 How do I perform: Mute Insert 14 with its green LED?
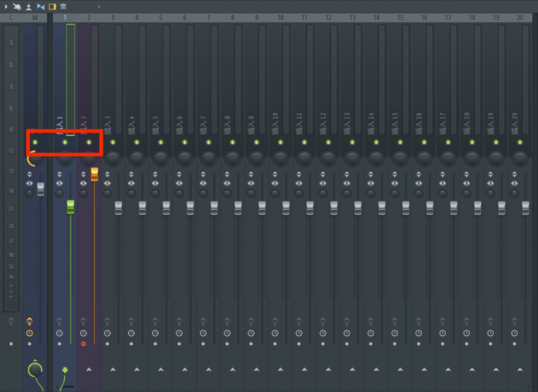click(x=376, y=142)
